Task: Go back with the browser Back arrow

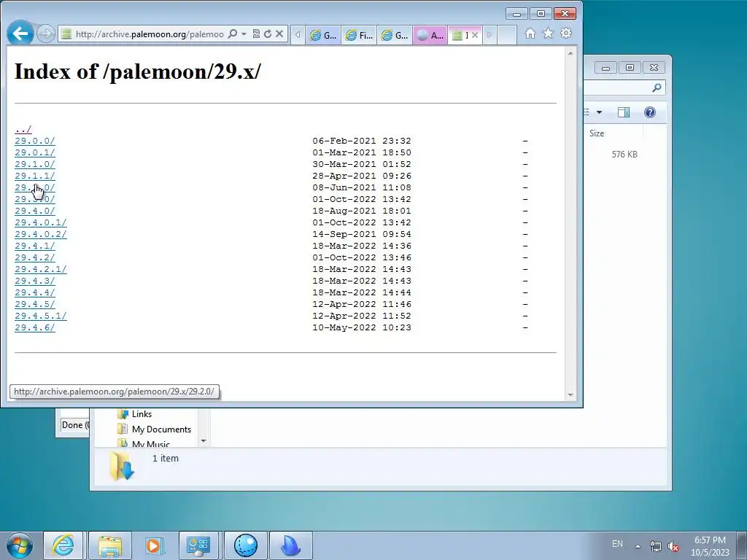Action: (20, 34)
